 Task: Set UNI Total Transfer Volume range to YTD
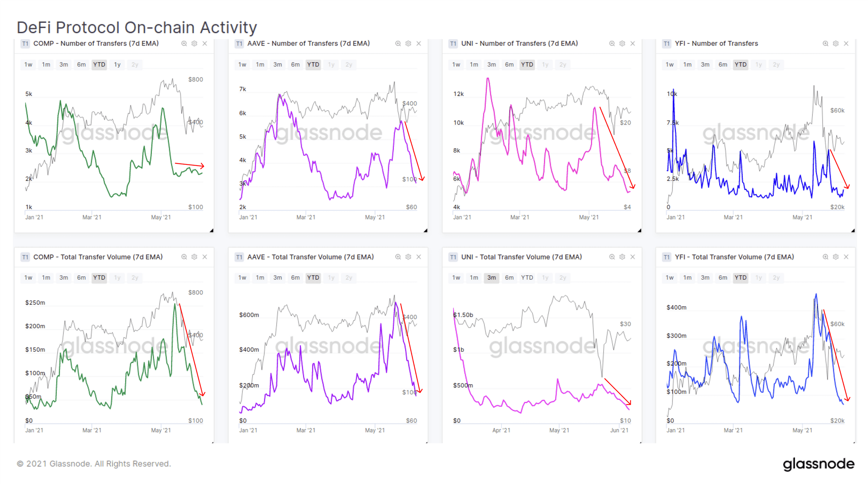pyautogui.click(x=527, y=278)
